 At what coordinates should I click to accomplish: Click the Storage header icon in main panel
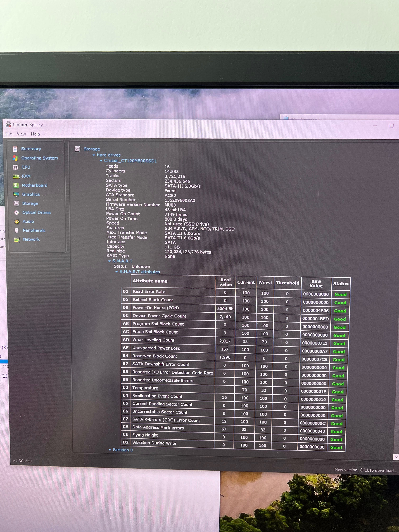click(x=78, y=149)
